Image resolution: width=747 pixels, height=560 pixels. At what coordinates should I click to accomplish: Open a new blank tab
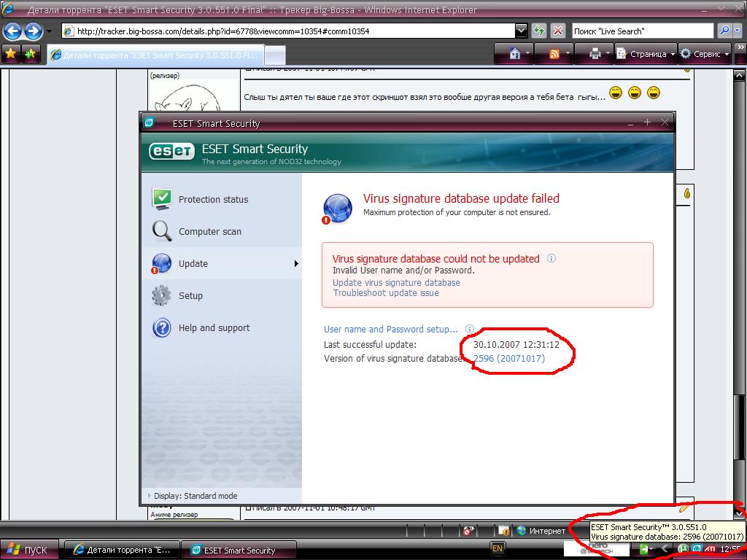pos(275,55)
